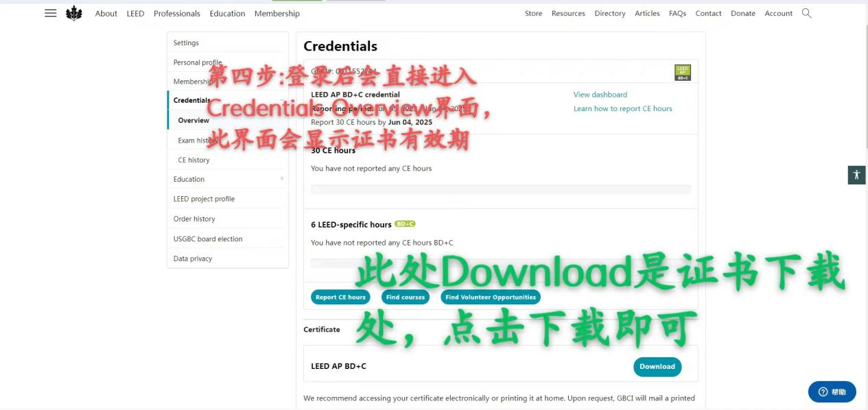Screen dimensions: 868x410
Task: Expand the Education sidebar section
Action: (x=281, y=178)
